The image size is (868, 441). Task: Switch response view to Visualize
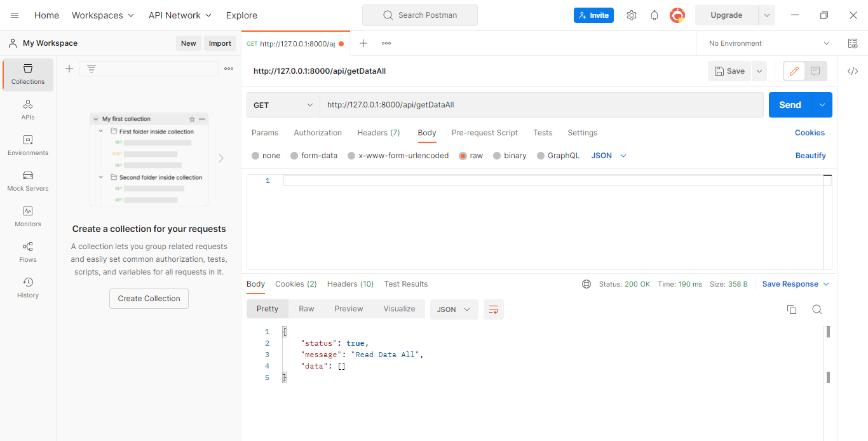(x=399, y=309)
